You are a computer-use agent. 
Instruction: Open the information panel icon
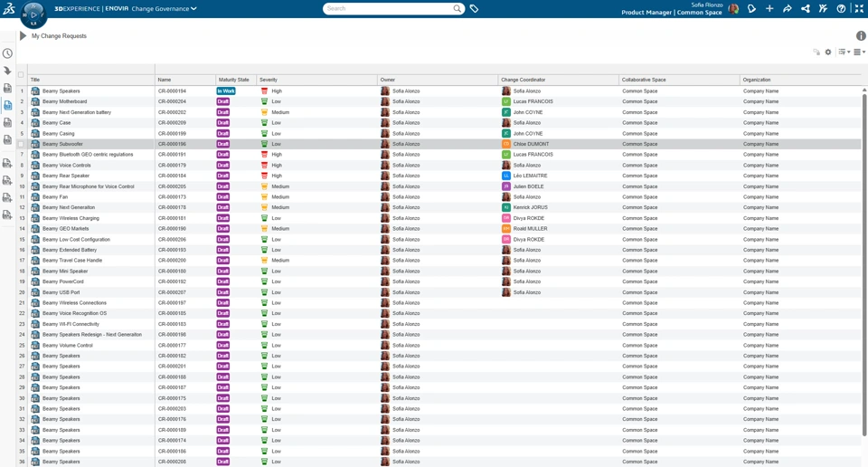point(861,36)
